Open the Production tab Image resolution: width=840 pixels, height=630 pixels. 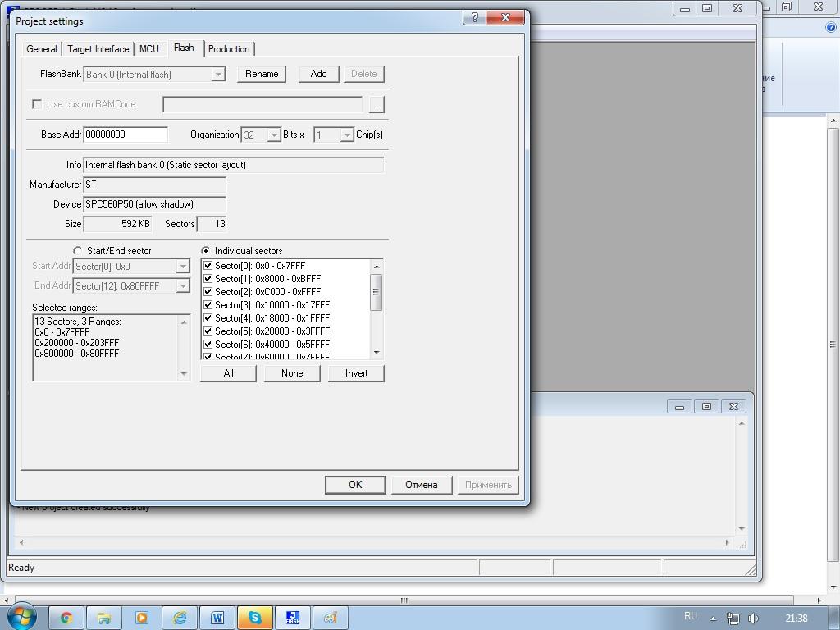tap(229, 49)
